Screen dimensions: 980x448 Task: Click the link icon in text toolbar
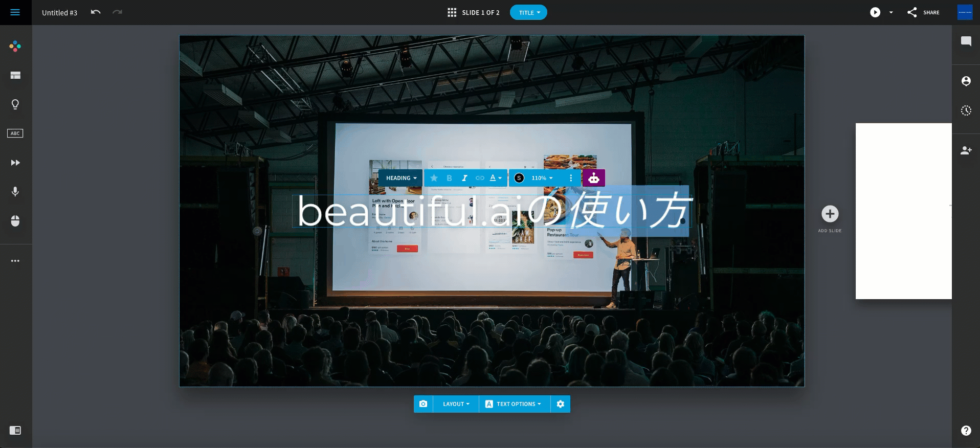click(480, 178)
